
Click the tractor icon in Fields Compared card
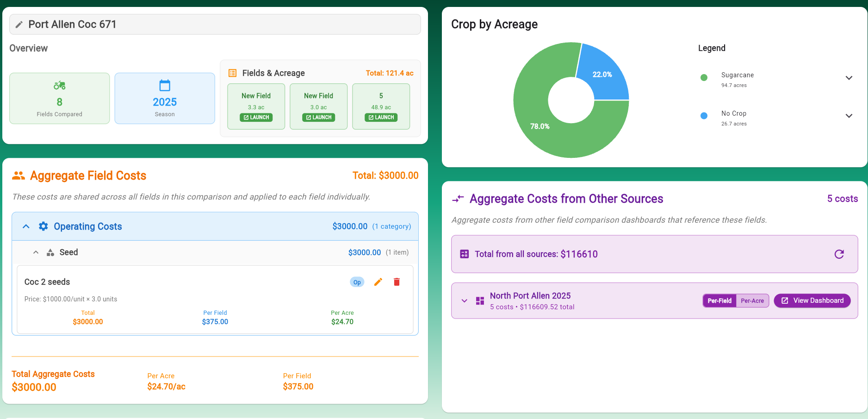[x=60, y=85]
